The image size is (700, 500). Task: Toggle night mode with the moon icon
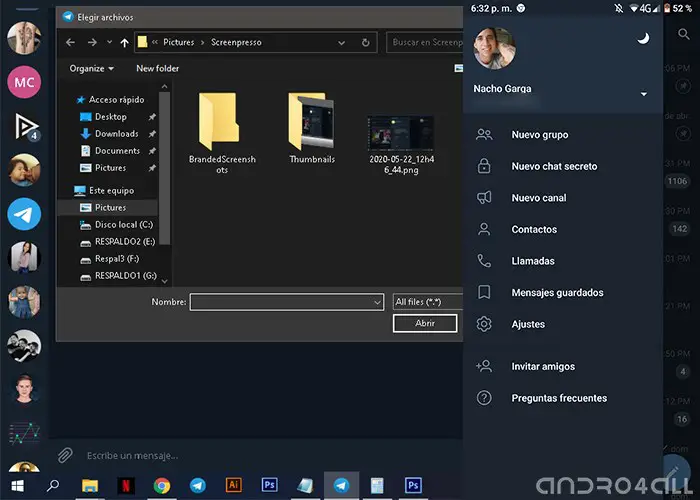643,38
